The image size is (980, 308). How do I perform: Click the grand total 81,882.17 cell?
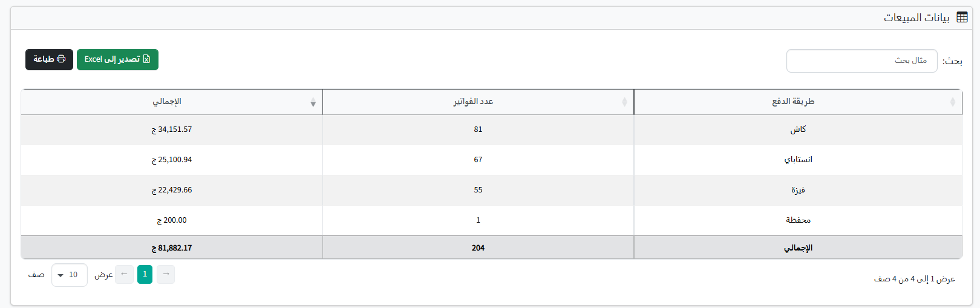[x=172, y=248]
